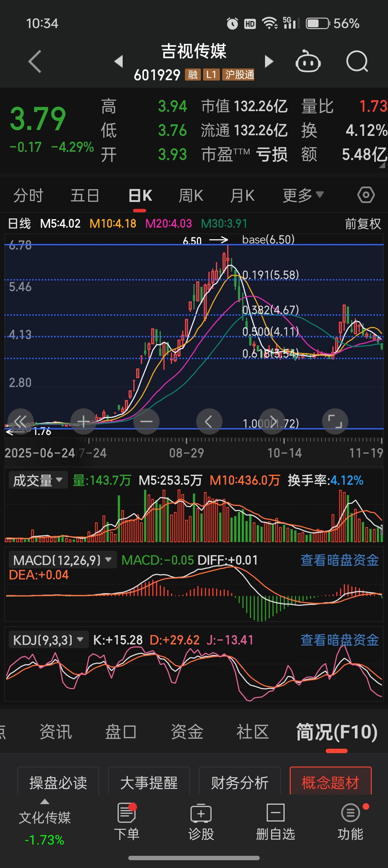Screen dimensions: 388x868
Task: Open the 资金 capital flow tab
Action: 187,731
